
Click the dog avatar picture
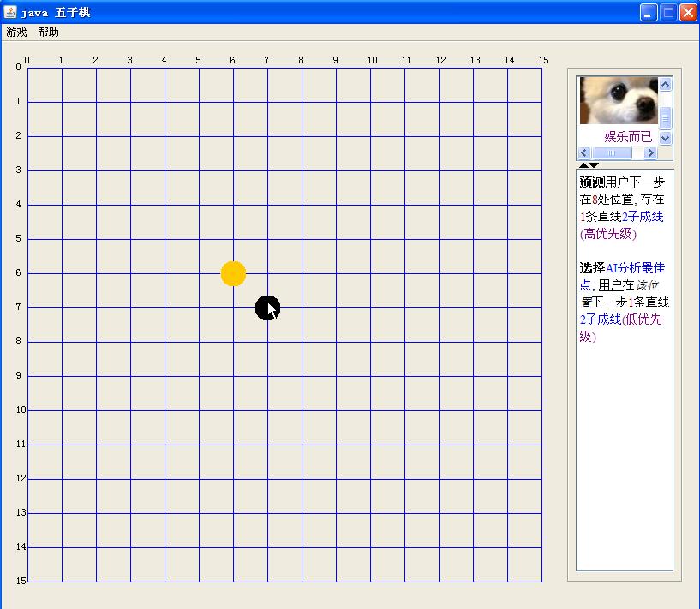(x=619, y=100)
